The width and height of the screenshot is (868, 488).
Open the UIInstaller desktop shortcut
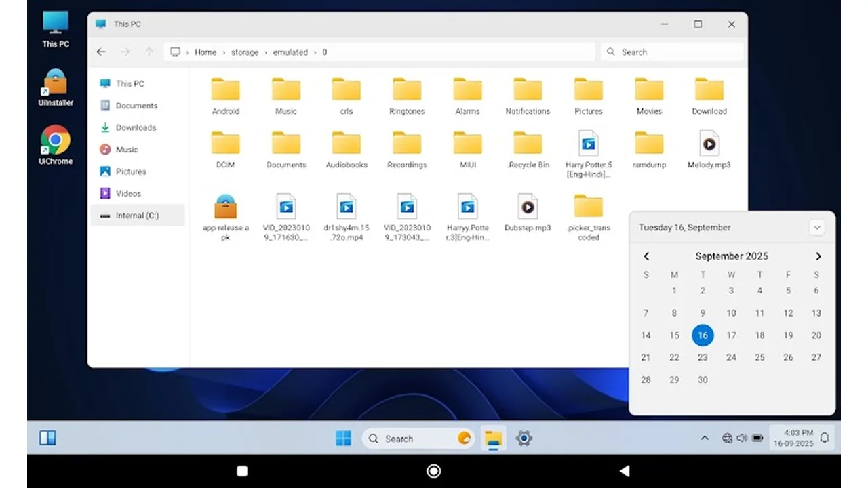click(x=56, y=88)
